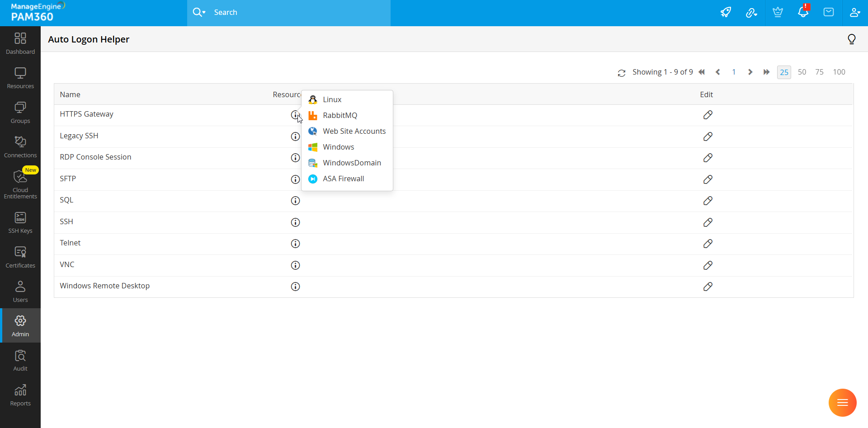Viewport: 868px width, 428px height.
Task: Click refresh icon beside Showing 1 - 9
Action: (622, 73)
